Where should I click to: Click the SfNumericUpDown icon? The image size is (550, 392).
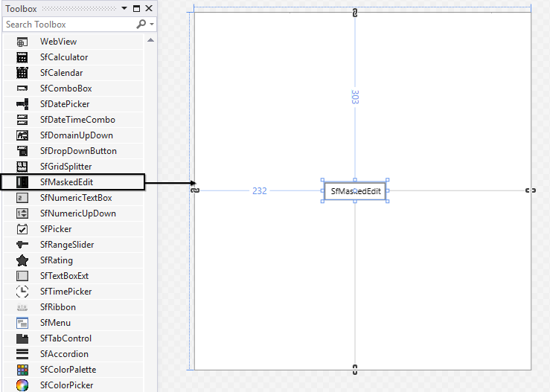22,213
